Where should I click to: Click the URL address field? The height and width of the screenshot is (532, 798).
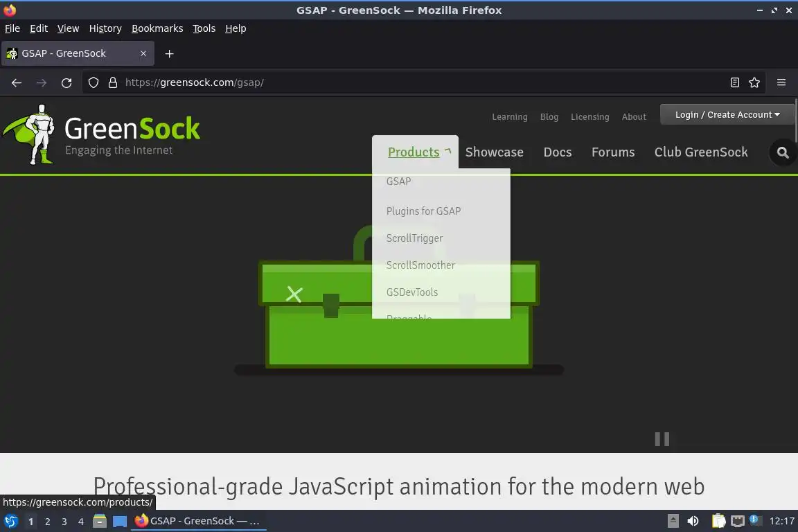pyautogui.click(x=423, y=82)
